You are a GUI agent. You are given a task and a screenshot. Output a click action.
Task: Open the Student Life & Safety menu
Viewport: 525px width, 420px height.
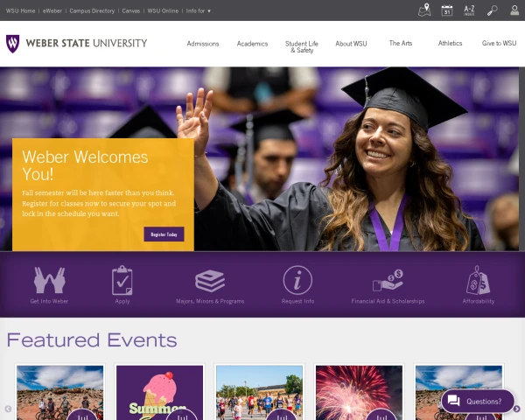302,47
